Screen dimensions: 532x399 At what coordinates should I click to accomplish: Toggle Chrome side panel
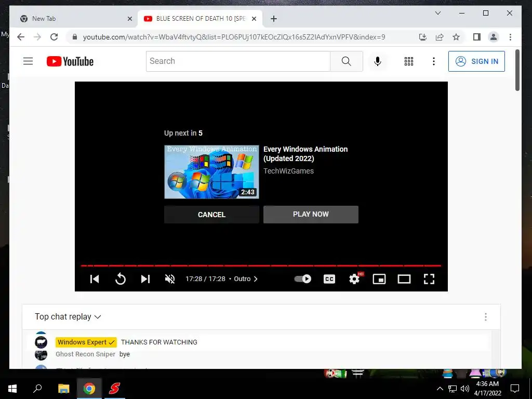[x=477, y=37]
